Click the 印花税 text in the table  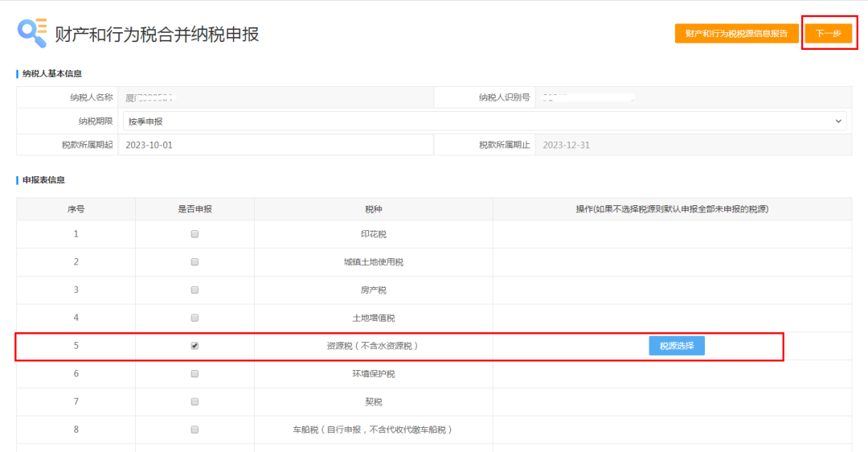point(374,234)
